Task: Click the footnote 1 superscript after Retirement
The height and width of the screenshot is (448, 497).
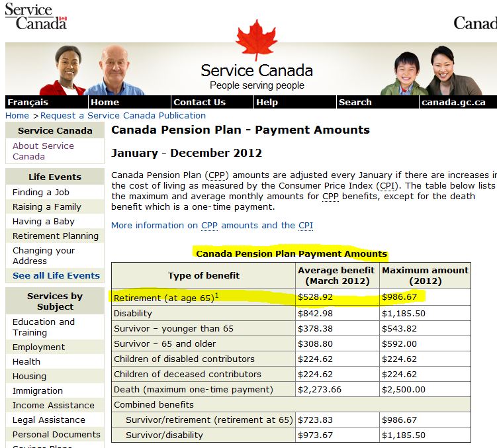Action: 216,296
